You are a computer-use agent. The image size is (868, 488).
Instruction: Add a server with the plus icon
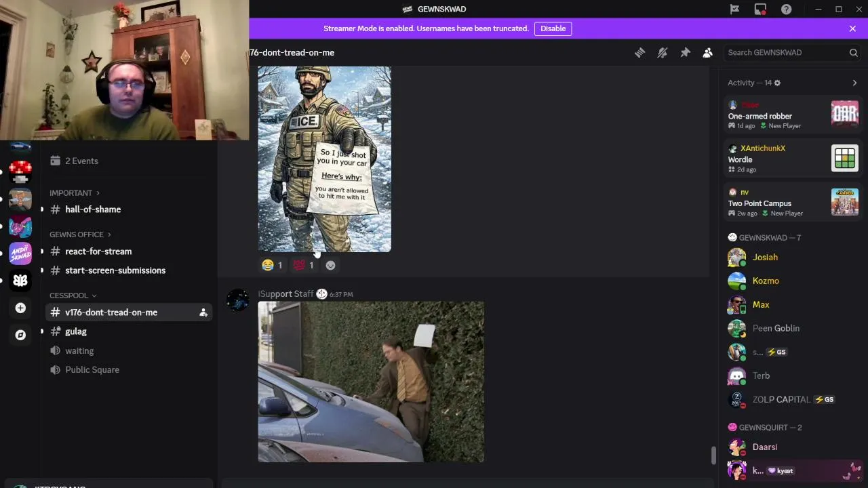[20, 308]
